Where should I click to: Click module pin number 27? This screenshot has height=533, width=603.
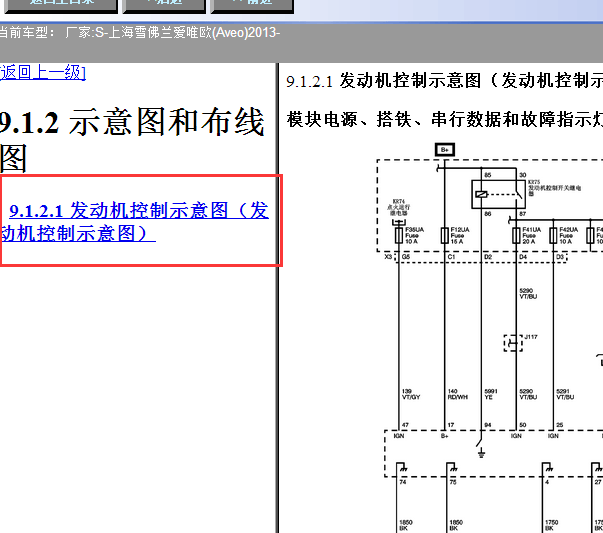(x=598, y=482)
